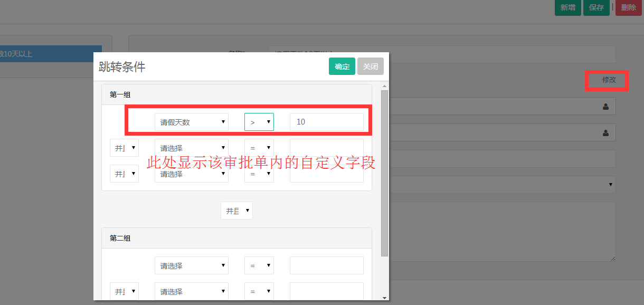Open dropdown arrow in the background form
This screenshot has height=305, width=644.
pos(611,185)
